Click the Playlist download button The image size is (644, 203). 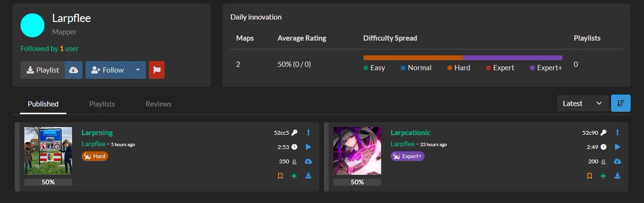(x=43, y=70)
